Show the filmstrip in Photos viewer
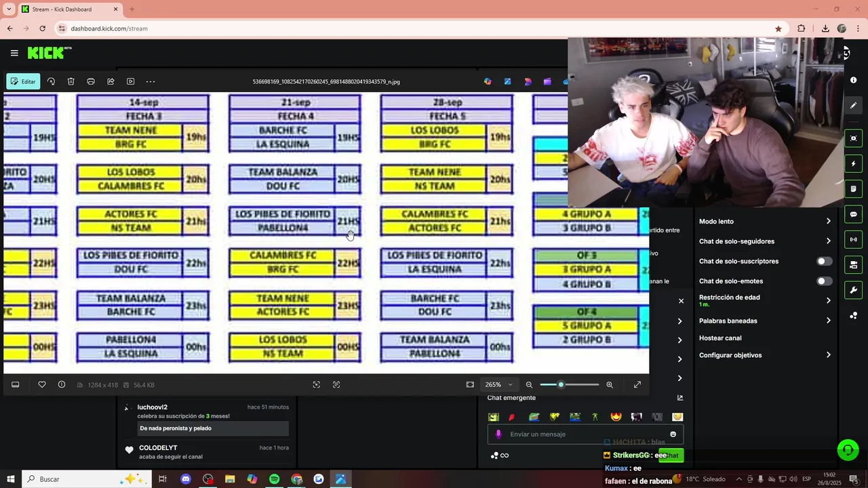868x488 pixels. (x=16, y=384)
